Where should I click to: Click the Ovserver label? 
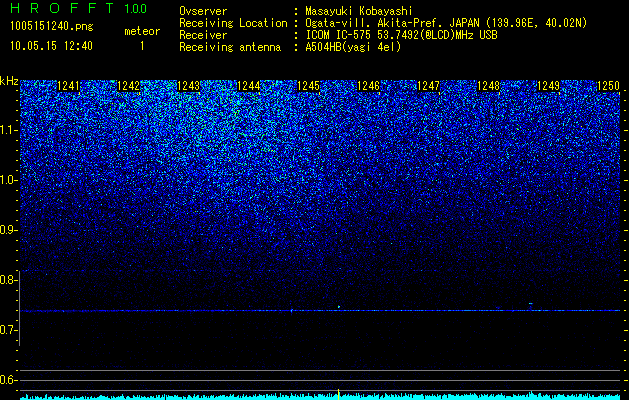pyautogui.click(x=203, y=11)
